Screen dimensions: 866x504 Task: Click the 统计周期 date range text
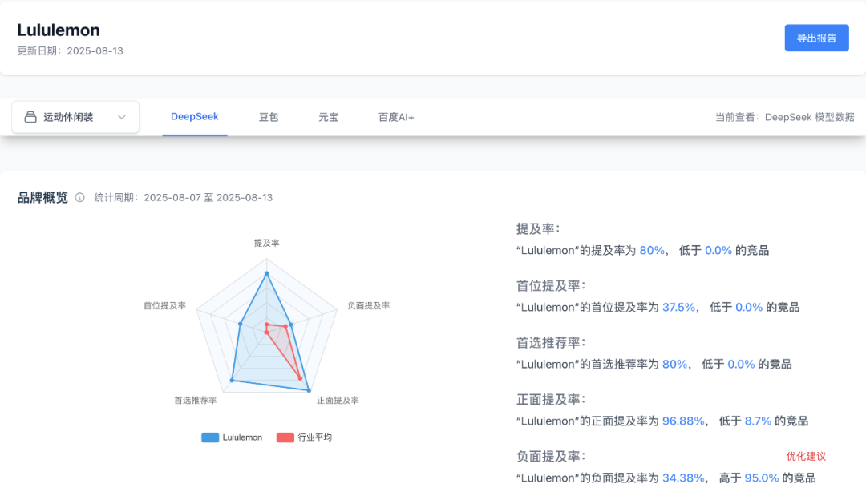pyautogui.click(x=184, y=198)
